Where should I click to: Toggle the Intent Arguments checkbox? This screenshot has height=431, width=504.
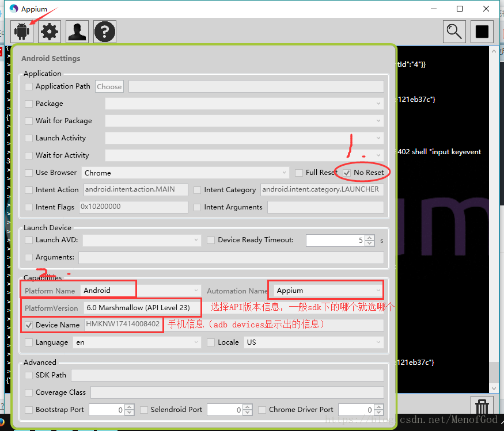point(198,208)
